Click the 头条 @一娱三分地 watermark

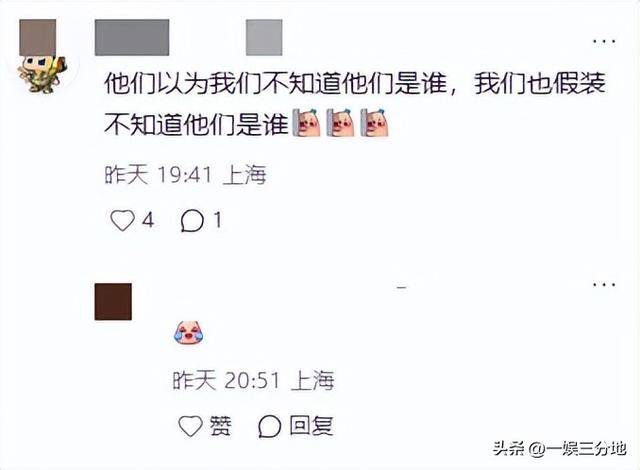pos(559,448)
